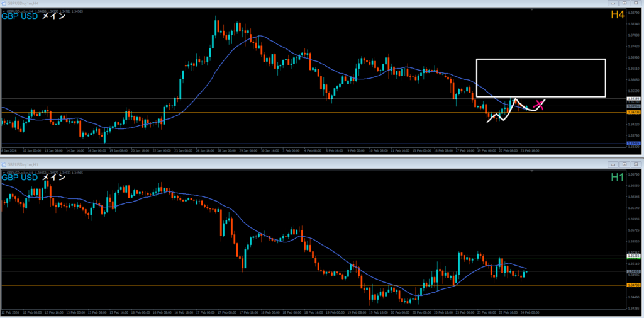Close the GBPUSD H1 chart window

tap(635, 164)
